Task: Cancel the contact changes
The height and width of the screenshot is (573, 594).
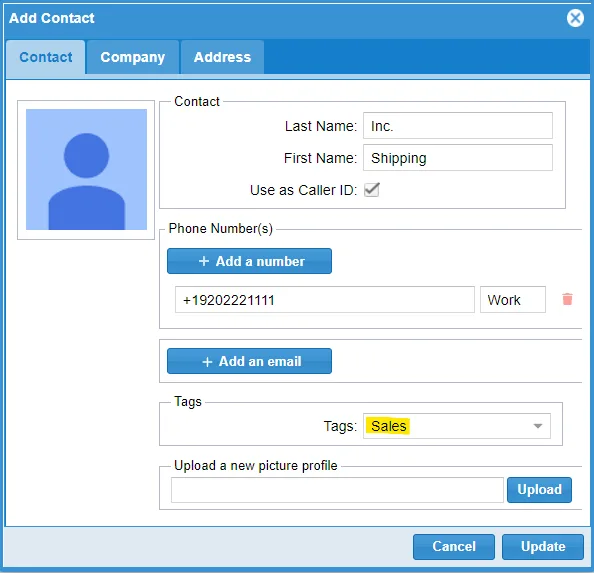Action: (453, 546)
